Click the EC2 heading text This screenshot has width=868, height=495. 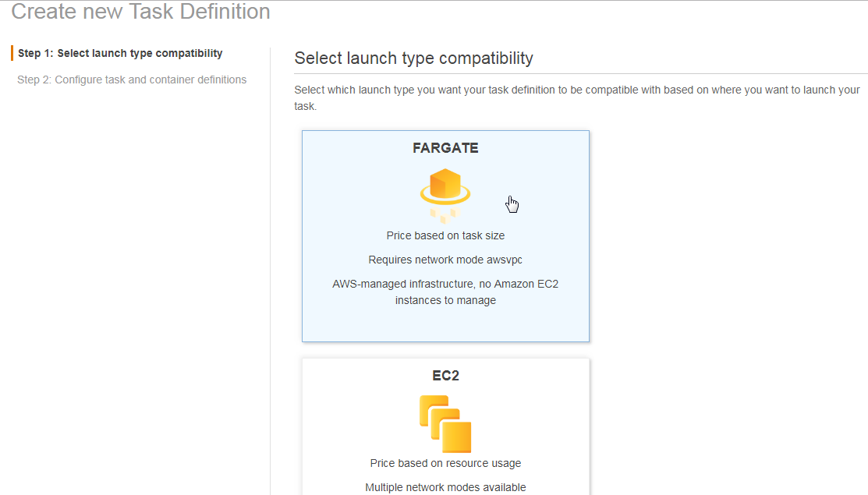445,376
